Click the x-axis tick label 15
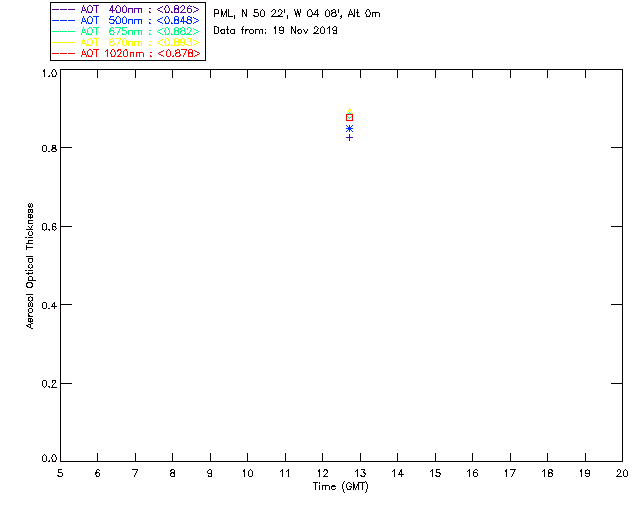Image resolution: width=640 pixels, height=512 pixels. click(x=435, y=473)
